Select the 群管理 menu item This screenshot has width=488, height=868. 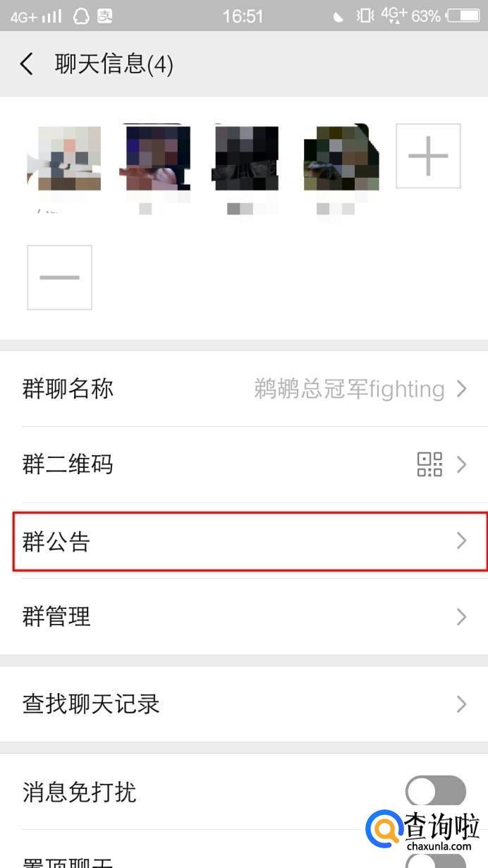point(56,617)
